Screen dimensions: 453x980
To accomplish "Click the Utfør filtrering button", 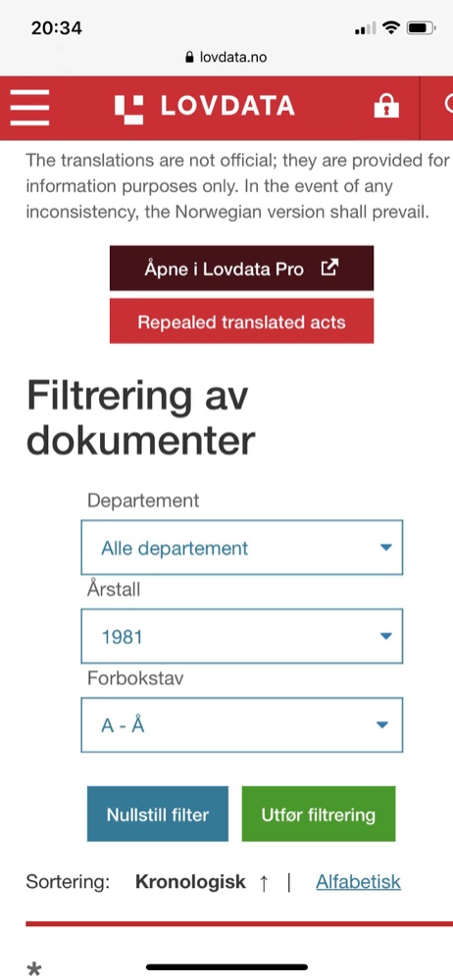I will click(x=319, y=813).
